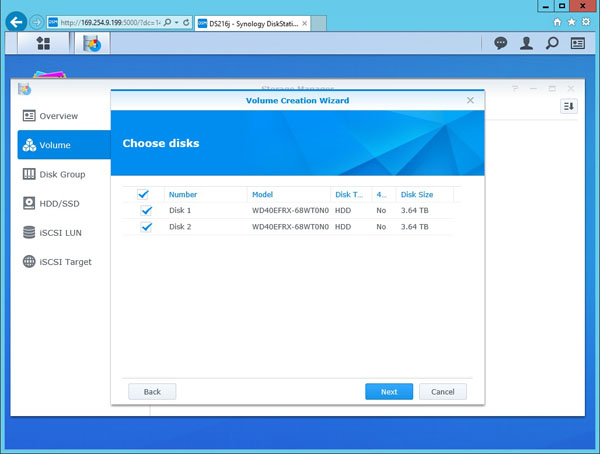
Task: Click the browser back arrow button
Action: pos(16,21)
